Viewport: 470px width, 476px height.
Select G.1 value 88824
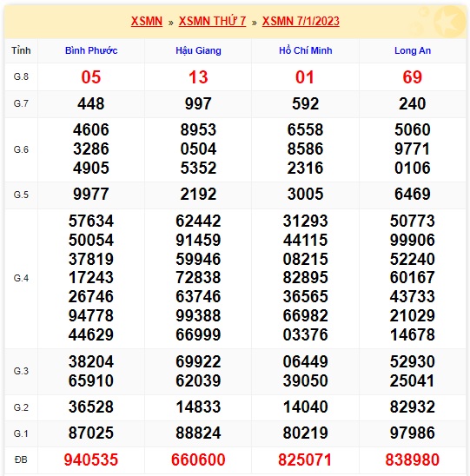click(x=198, y=433)
